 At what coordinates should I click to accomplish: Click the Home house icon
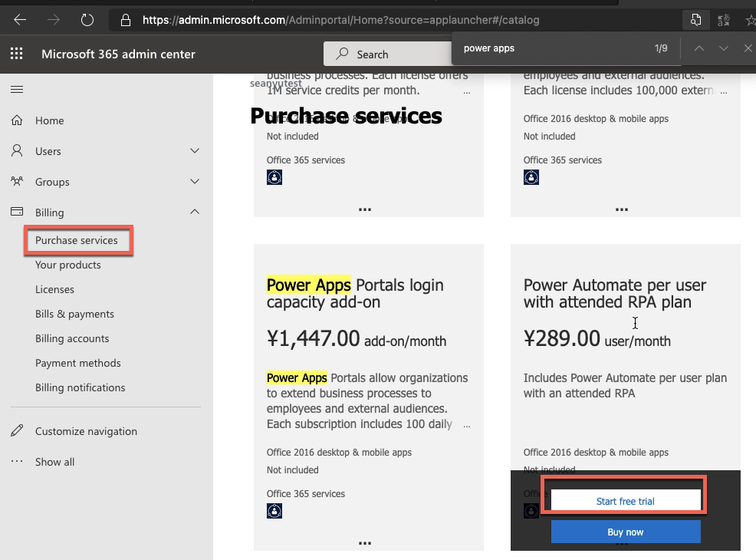coord(17,120)
